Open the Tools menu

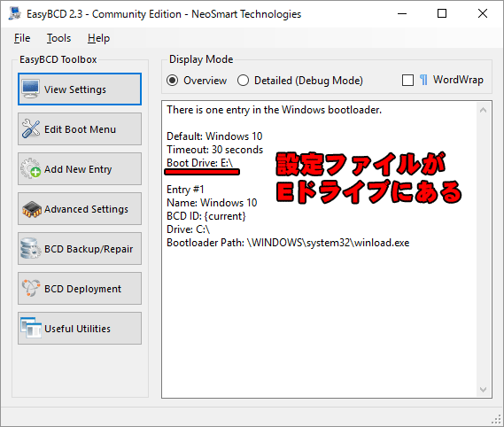click(58, 38)
